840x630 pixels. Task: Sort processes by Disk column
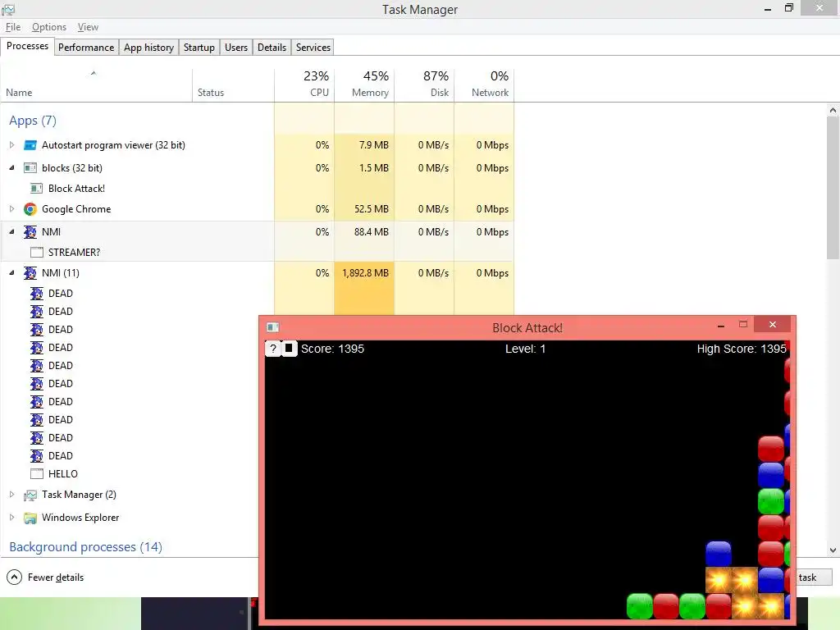click(x=424, y=85)
